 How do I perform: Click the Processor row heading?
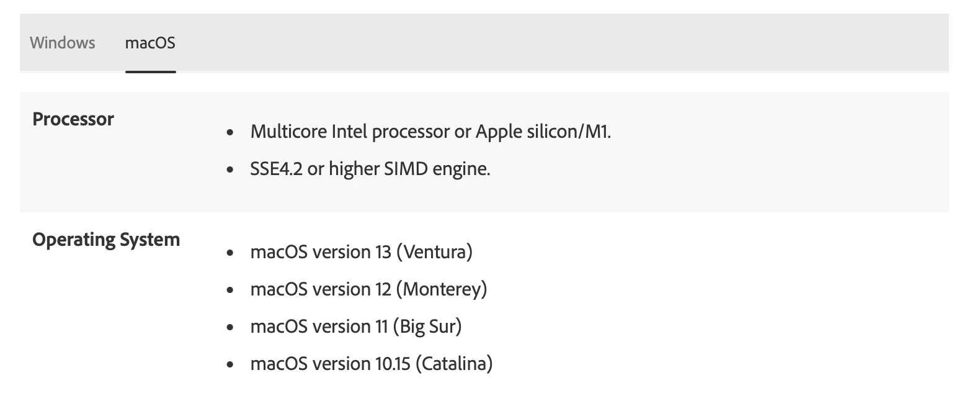[x=73, y=119]
